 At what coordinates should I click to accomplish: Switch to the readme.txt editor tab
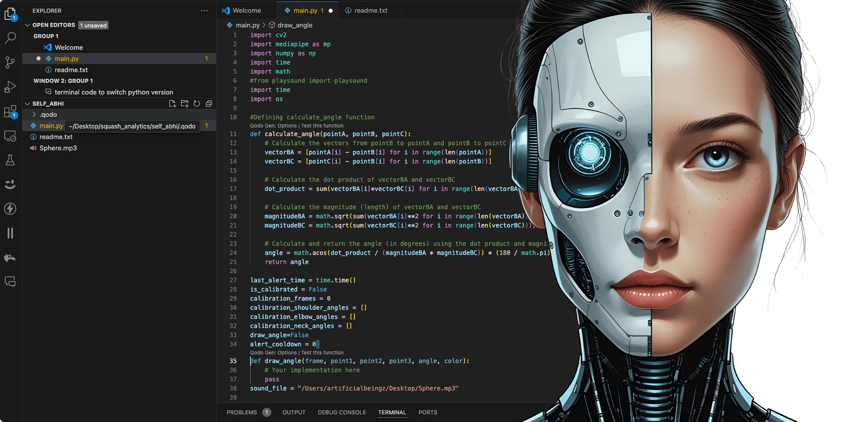pyautogui.click(x=370, y=10)
